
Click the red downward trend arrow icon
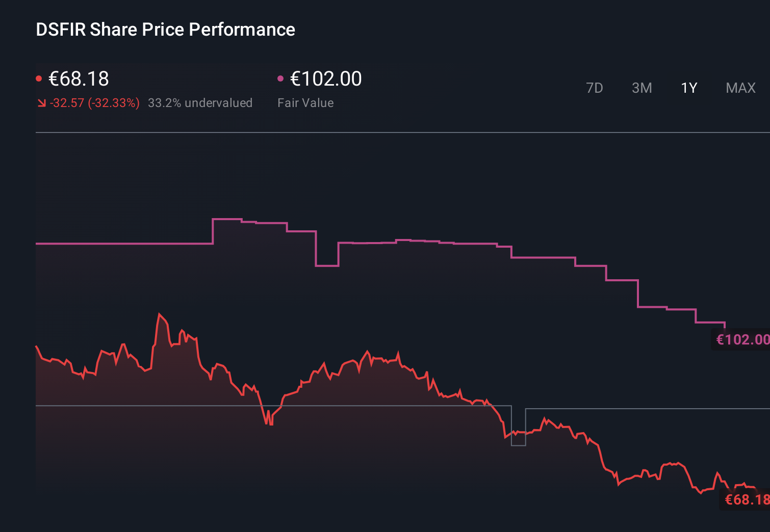42,102
